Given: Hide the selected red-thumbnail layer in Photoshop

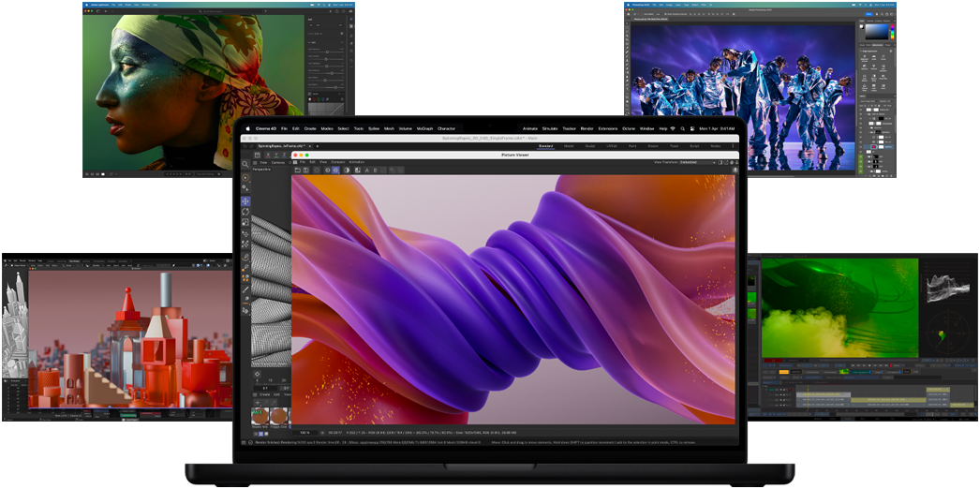Looking at the screenshot, I should click(x=861, y=147).
